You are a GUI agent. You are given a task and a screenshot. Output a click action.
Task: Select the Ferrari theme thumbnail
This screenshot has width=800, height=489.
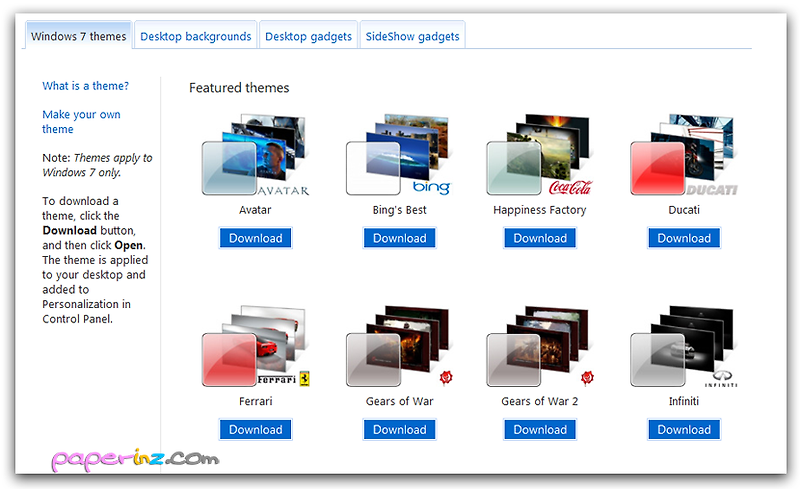point(256,347)
